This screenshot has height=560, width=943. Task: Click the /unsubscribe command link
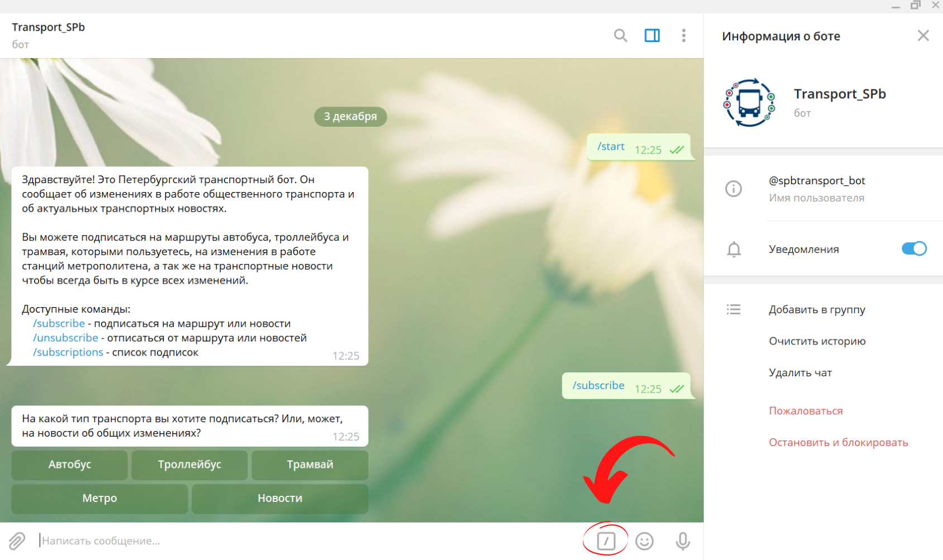[66, 338]
